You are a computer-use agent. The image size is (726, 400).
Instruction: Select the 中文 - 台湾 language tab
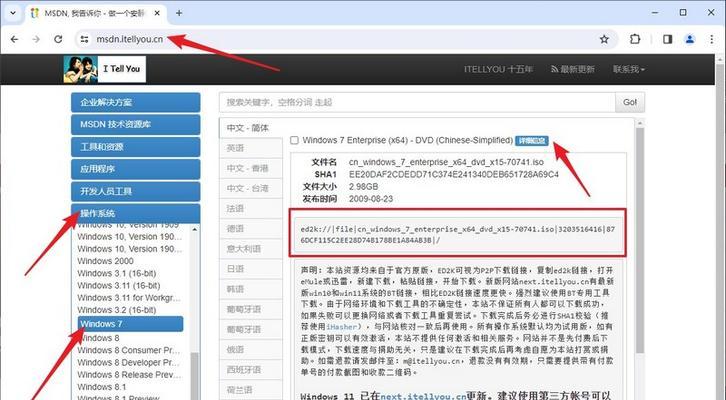(x=250, y=188)
